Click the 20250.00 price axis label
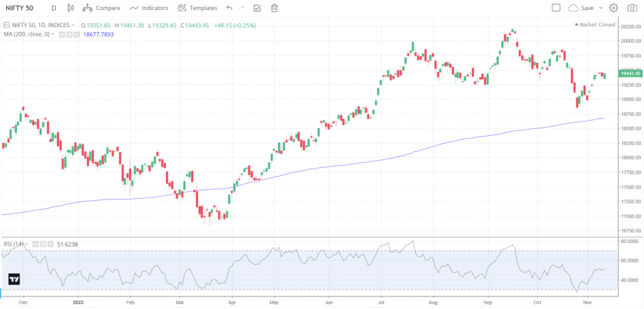 click(631, 26)
